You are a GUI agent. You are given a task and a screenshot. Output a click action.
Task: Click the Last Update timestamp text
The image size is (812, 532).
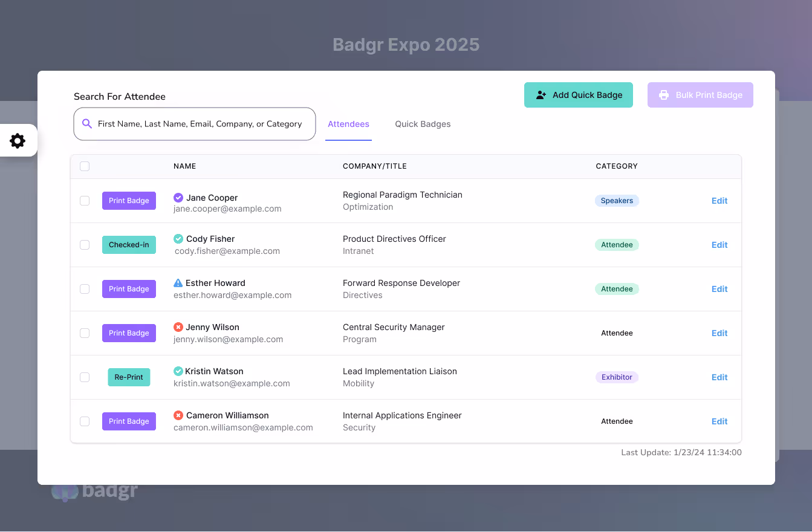click(x=681, y=452)
